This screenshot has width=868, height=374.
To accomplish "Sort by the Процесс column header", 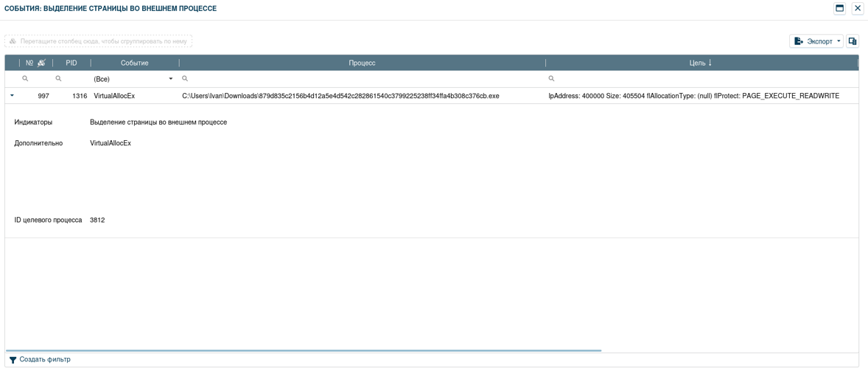I will point(362,63).
